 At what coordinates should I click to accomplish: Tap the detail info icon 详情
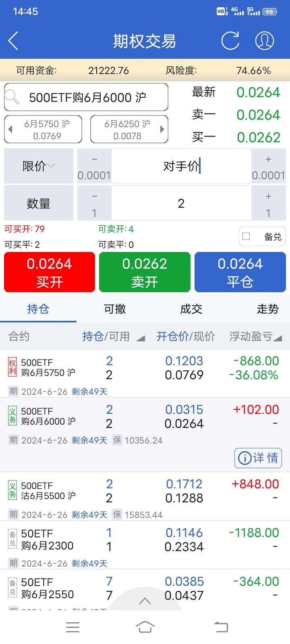click(258, 458)
